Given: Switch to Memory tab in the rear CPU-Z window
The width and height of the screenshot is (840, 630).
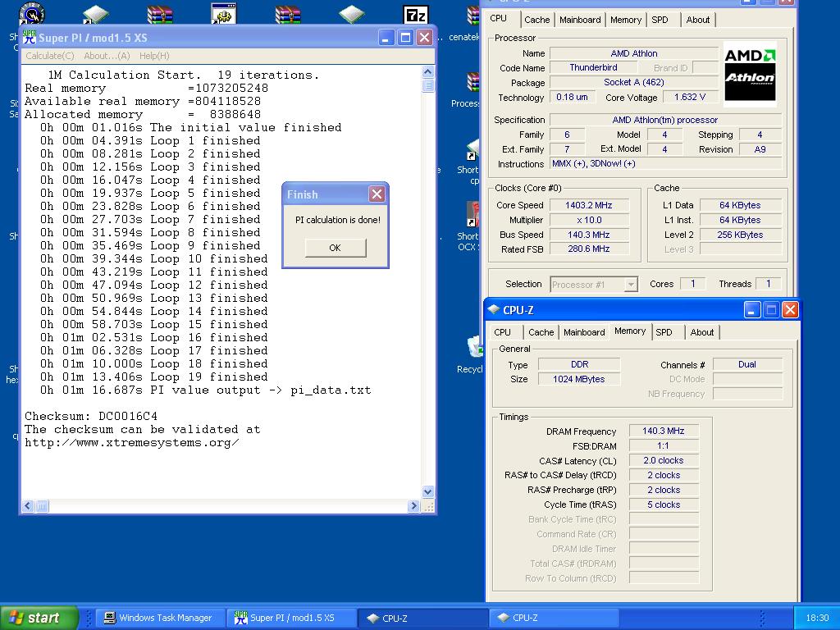Looking at the screenshot, I should tap(626, 20).
